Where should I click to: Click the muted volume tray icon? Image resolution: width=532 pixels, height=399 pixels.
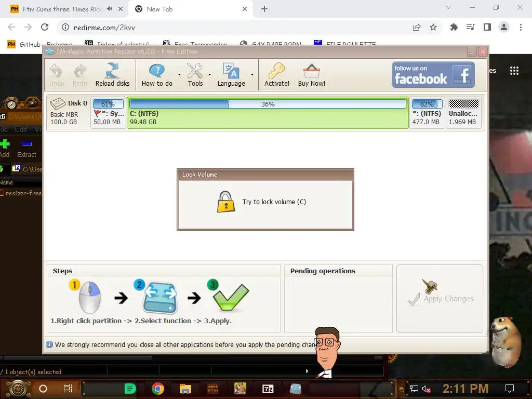tap(426, 389)
